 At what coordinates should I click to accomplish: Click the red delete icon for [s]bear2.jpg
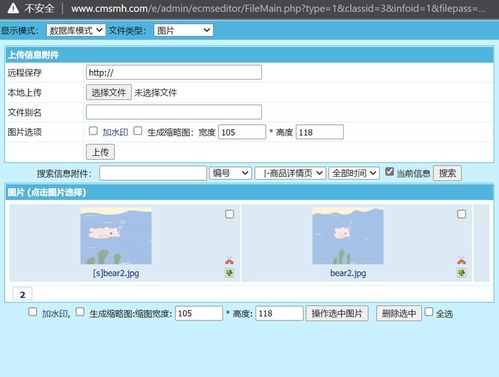[229, 260]
